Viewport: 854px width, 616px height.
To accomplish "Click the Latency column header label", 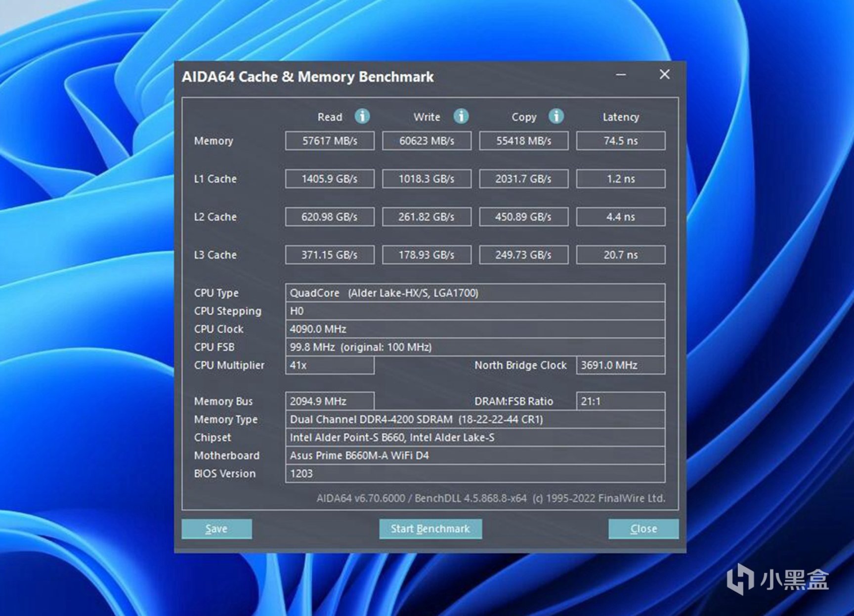I will coord(621,118).
